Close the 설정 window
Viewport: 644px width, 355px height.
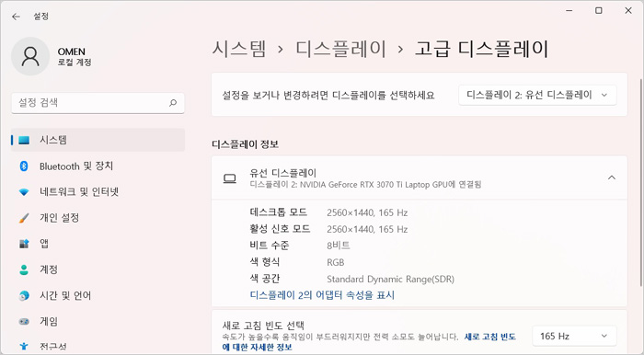point(628,11)
